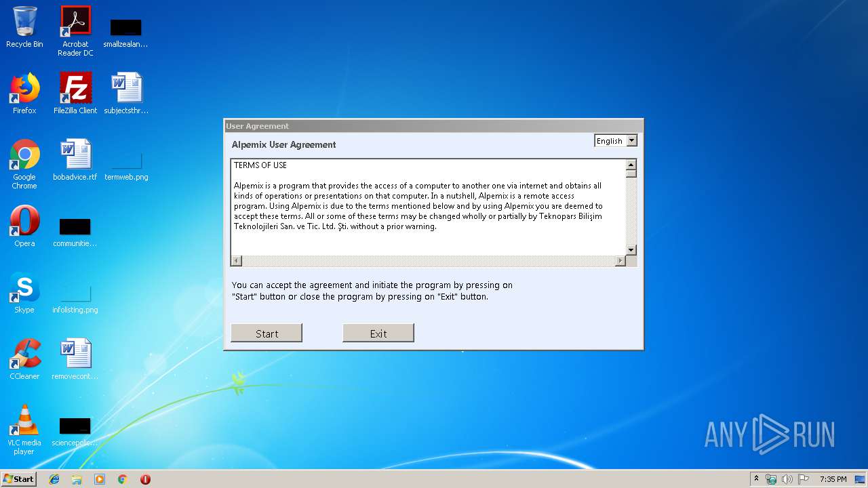Select infolisting.png file icon
The image size is (868, 488).
tap(75, 299)
